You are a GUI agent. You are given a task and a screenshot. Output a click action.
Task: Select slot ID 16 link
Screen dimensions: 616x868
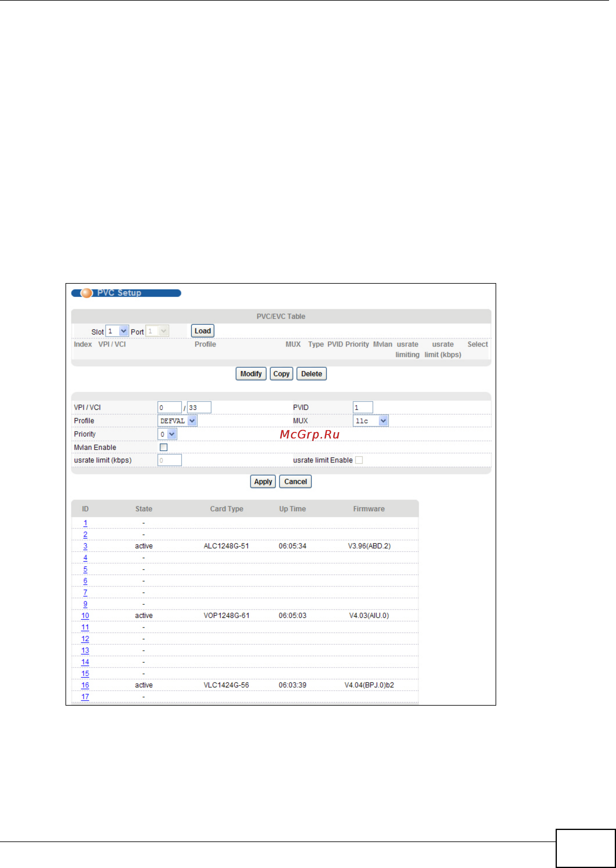[85, 685]
